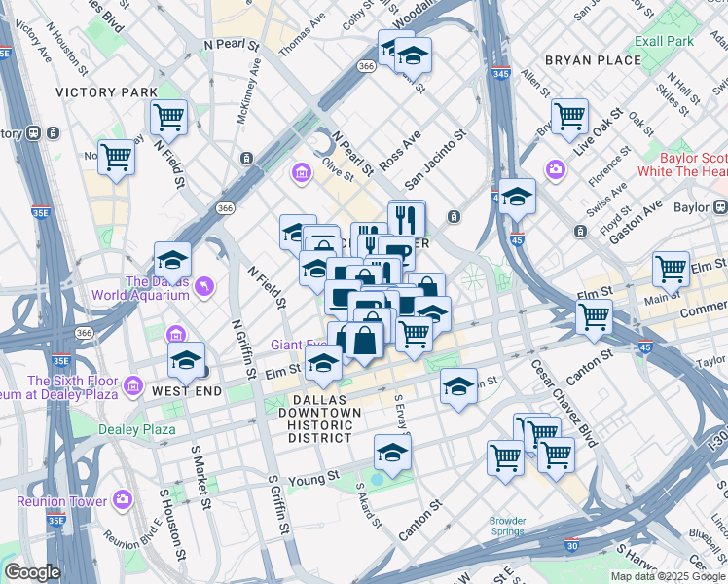The height and width of the screenshot is (584, 728).
Task: Open the shopping bag marker above Elm St
Action: 365,343
